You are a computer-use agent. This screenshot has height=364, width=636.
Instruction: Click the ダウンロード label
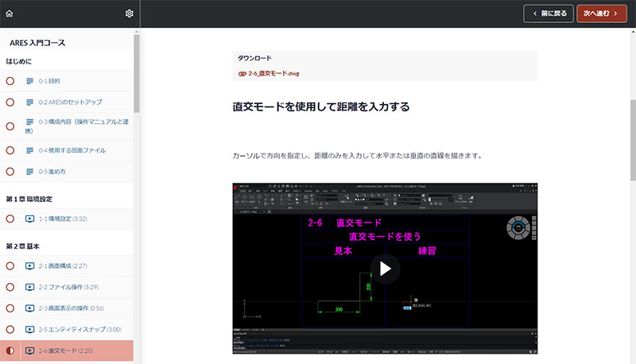click(254, 58)
